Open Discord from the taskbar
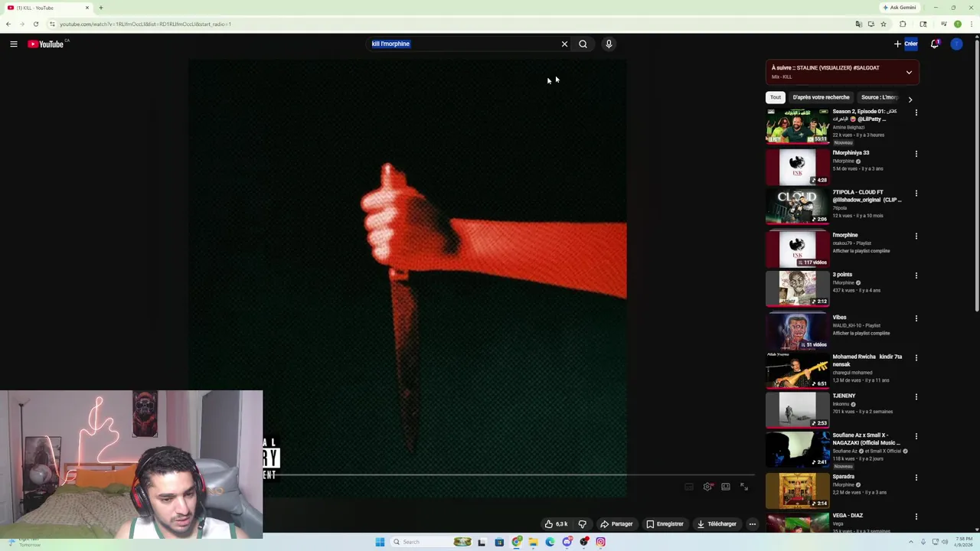Image resolution: width=980 pixels, height=551 pixels. click(567, 542)
